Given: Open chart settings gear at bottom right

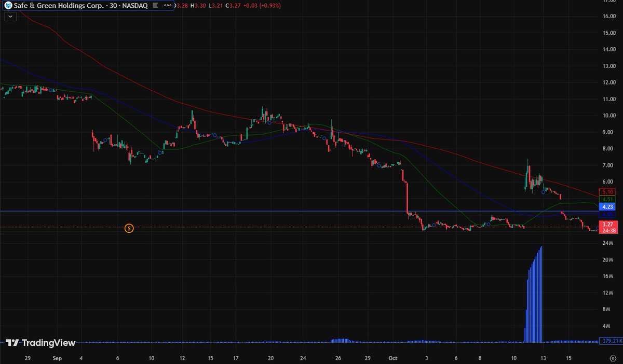Looking at the screenshot, I should click(x=613, y=358).
